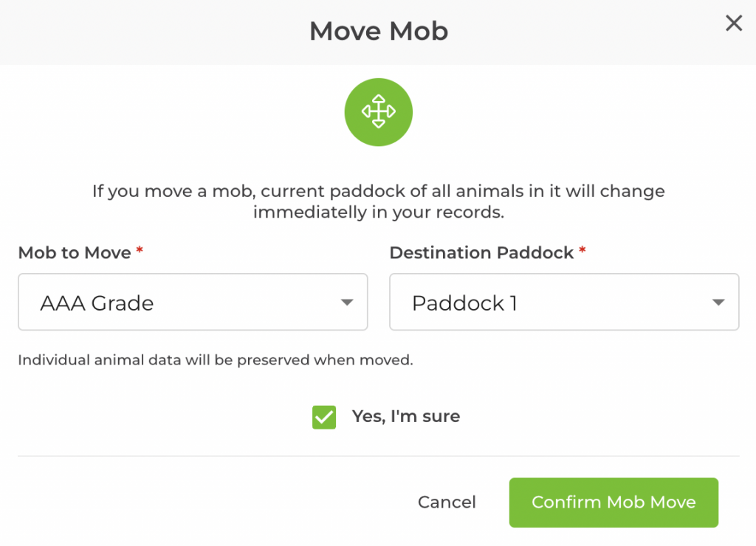The width and height of the screenshot is (756, 546).
Task: Open the Mob to Move dropdown
Action: [193, 303]
